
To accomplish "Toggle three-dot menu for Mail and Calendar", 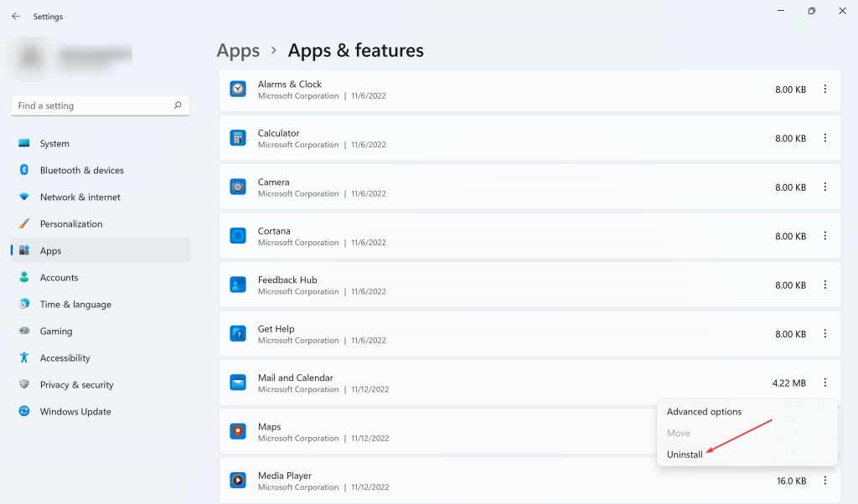I will click(825, 383).
